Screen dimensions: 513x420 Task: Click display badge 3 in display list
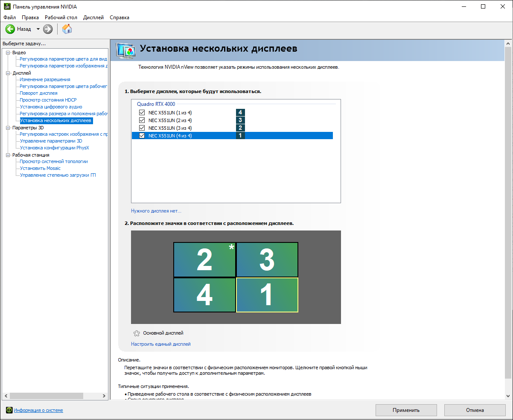click(x=240, y=120)
